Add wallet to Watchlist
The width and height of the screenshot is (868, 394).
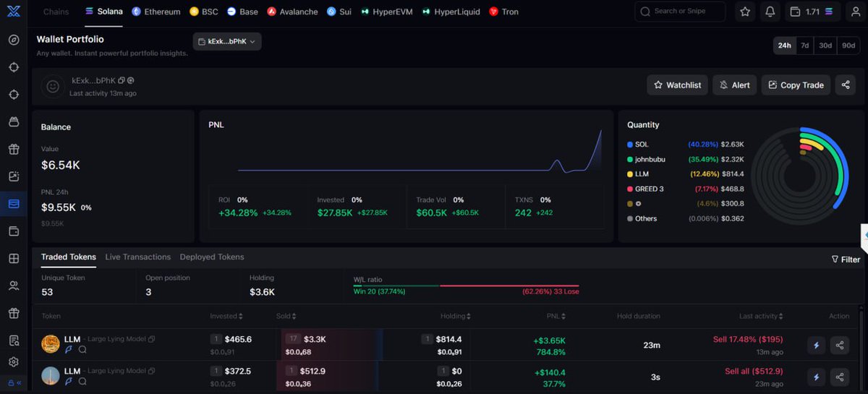(x=677, y=85)
